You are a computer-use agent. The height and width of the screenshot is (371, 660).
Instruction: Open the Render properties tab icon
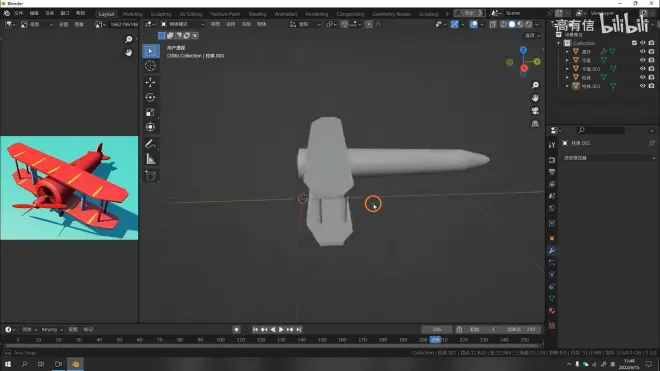[x=552, y=160]
